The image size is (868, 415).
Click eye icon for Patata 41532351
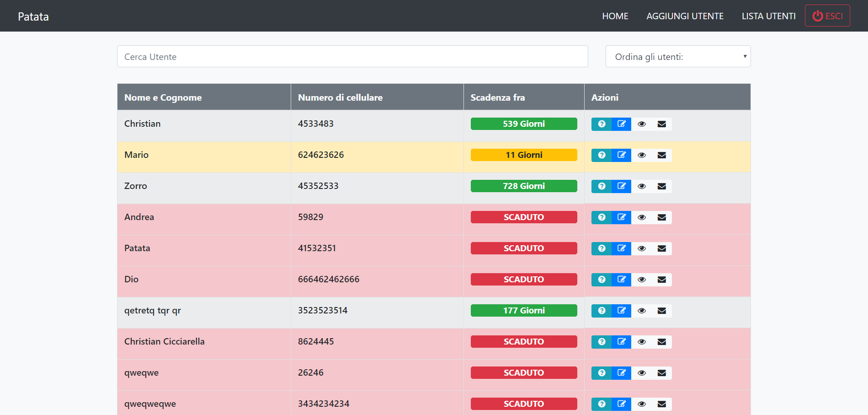(642, 248)
